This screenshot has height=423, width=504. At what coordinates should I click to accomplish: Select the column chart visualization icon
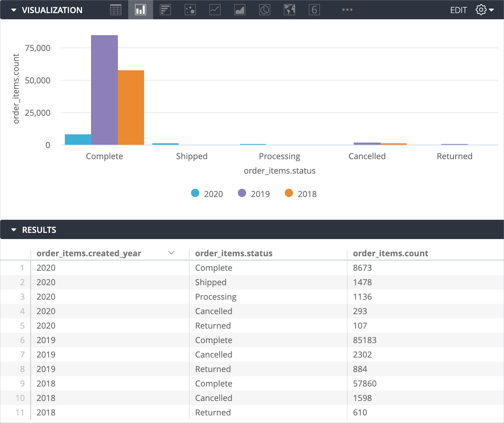pos(141,10)
